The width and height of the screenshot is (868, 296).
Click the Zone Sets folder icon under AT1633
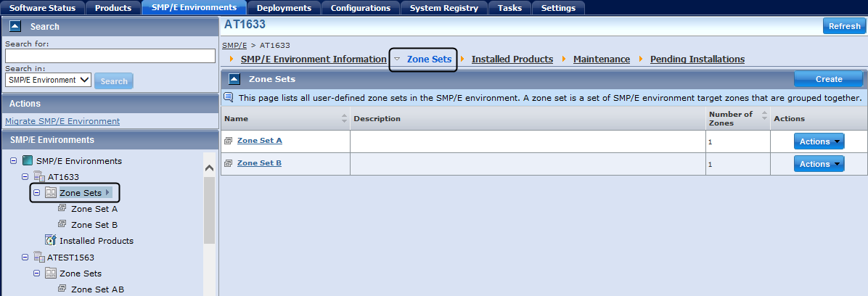[50, 193]
